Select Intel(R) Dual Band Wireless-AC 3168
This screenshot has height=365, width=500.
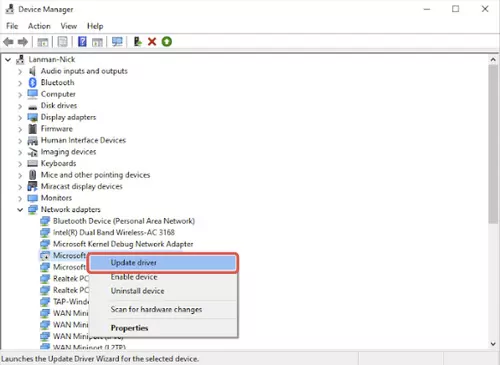(x=114, y=232)
